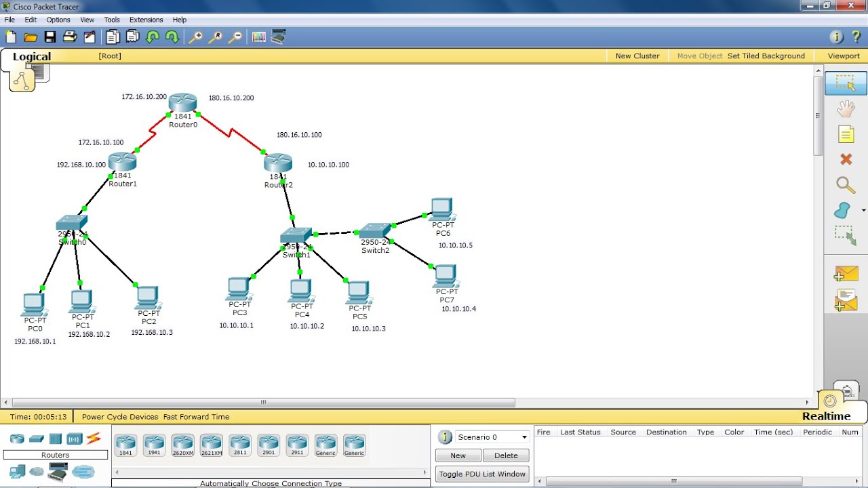Pick the 1841 router from palette
This screenshot has height=488, width=868.
point(125,445)
